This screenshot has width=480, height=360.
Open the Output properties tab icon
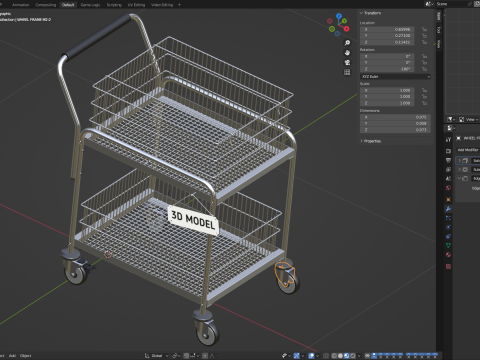pyautogui.click(x=448, y=160)
